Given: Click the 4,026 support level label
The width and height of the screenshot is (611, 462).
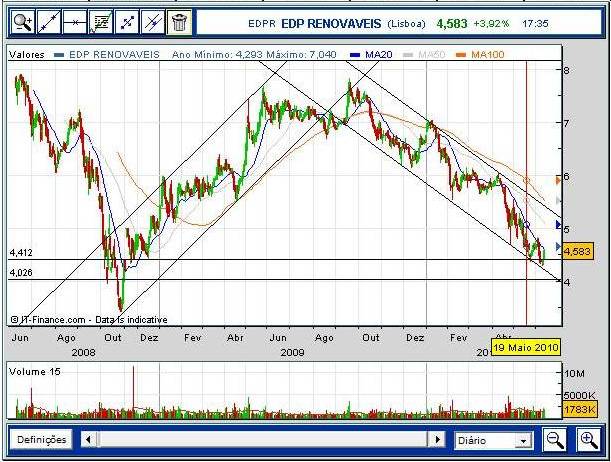Looking at the screenshot, I should coord(21,273).
